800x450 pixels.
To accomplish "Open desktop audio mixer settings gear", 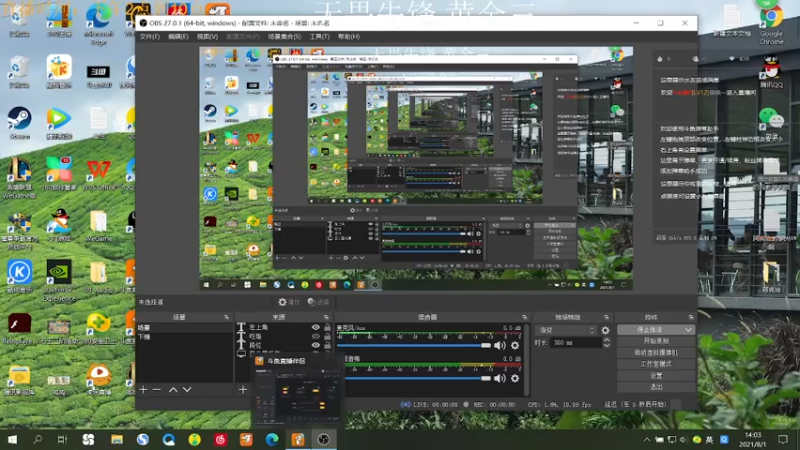I will 515,378.
